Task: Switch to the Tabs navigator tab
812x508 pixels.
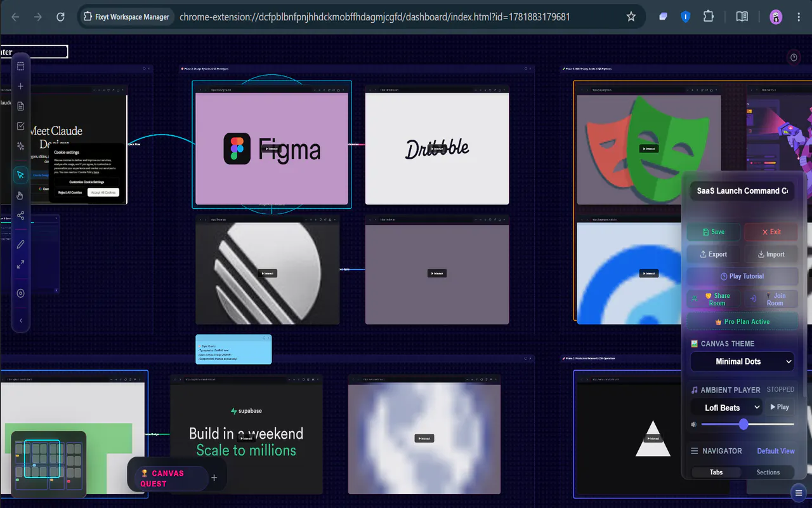Action: [716, 472]
